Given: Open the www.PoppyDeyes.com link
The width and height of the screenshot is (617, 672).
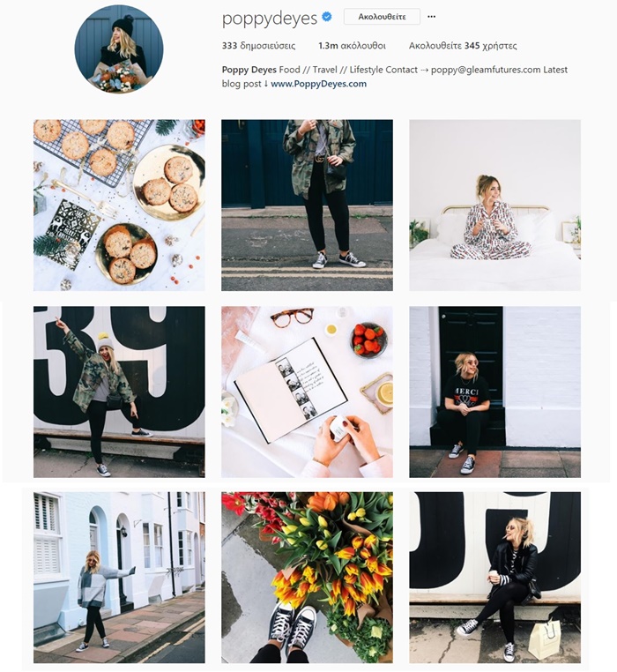Looking at the screenshot, I should [x=318, y=84].
